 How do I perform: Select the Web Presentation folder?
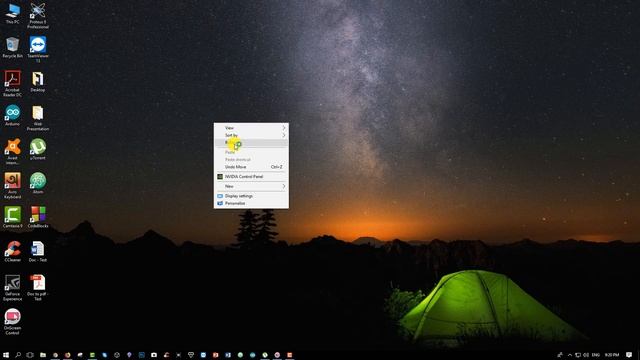pyautogui.click(x=38, y=118)
